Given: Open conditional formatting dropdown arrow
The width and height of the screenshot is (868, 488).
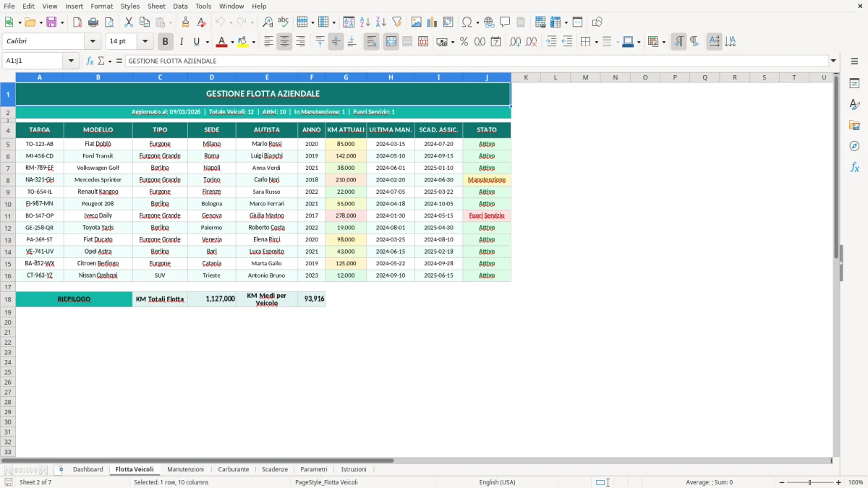Looking at the screenshot, I should click(x=663, y=42).
